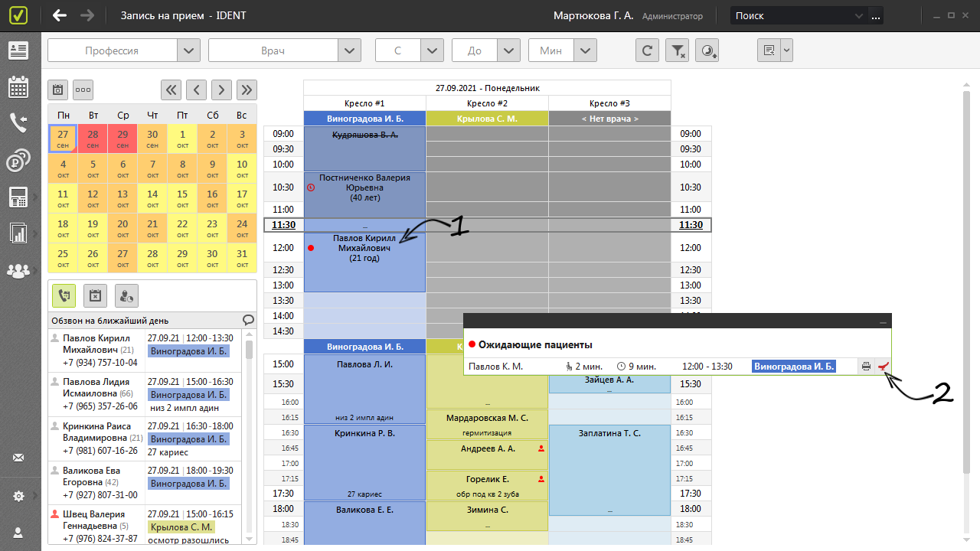Screen dimensions: 980x551
Task: Click the search ellipsis options button
Action: [x=876, y=15]
